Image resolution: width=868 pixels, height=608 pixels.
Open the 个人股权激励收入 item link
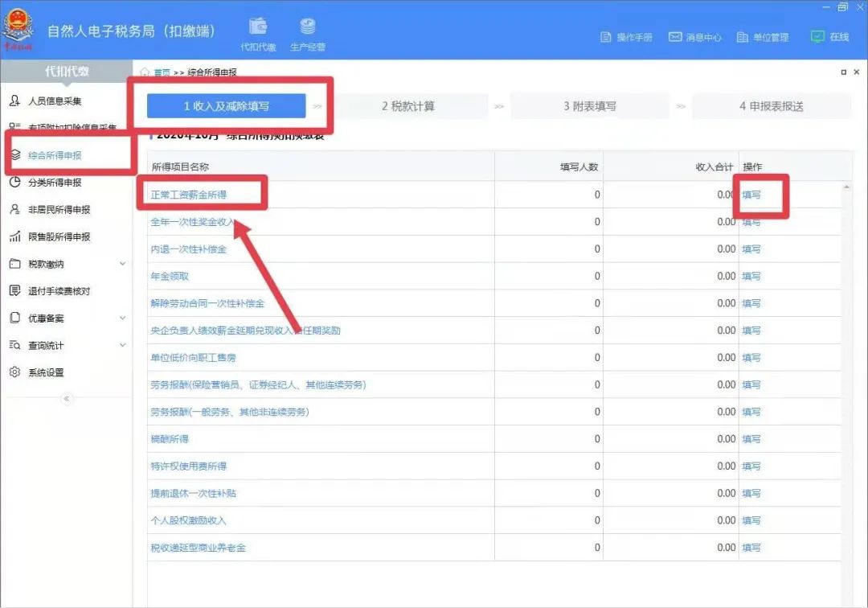pyautogui.click(x=189, y=520)
